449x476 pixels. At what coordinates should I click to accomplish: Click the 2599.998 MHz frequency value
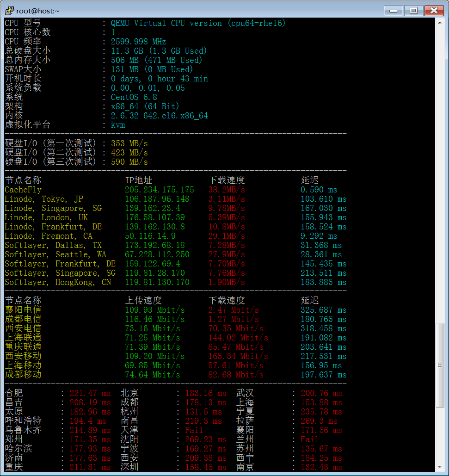(x=138, y=42)
